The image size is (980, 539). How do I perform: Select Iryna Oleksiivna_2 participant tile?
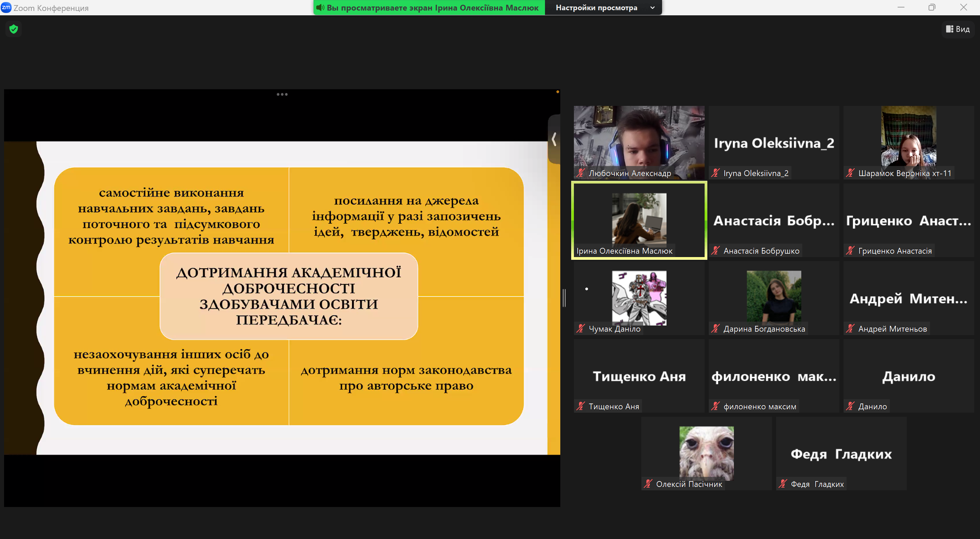[774, 143]
